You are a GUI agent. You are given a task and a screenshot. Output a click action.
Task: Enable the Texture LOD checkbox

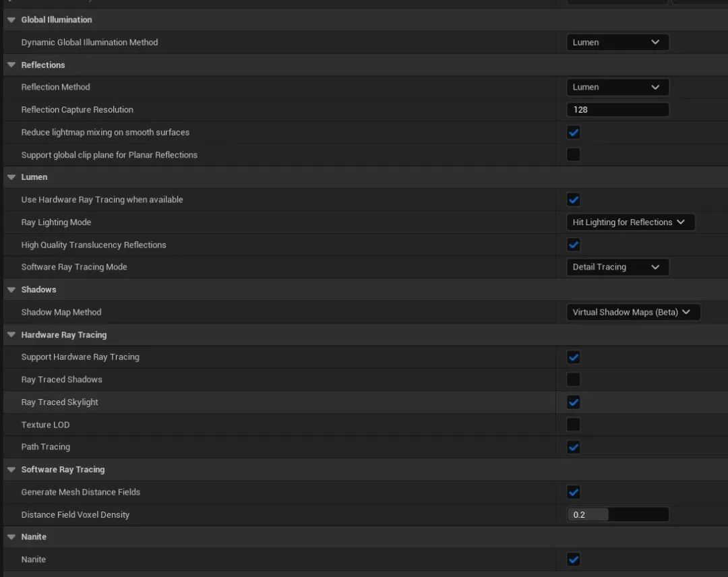click(x=574, y=425)
